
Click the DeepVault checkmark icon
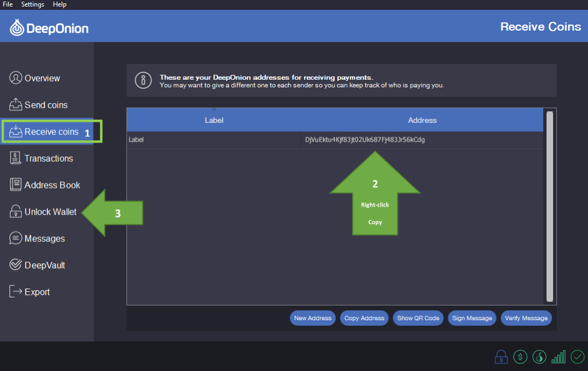15,264
